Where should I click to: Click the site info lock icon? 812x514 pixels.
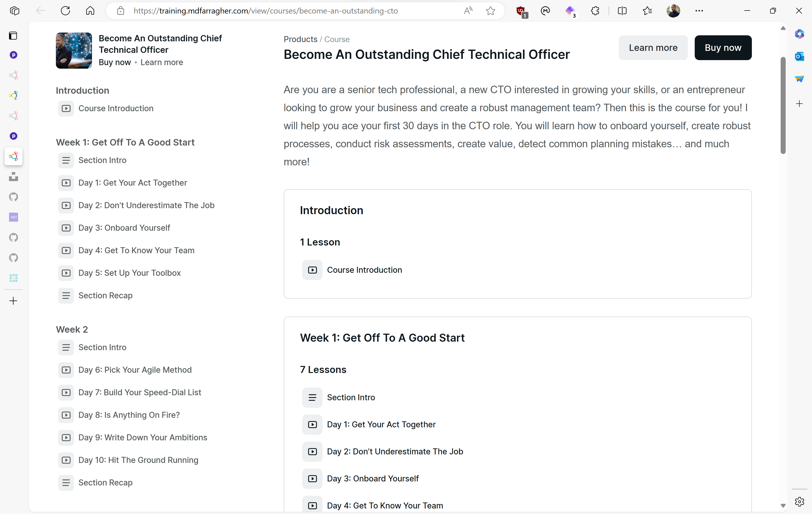click(121, 11)
